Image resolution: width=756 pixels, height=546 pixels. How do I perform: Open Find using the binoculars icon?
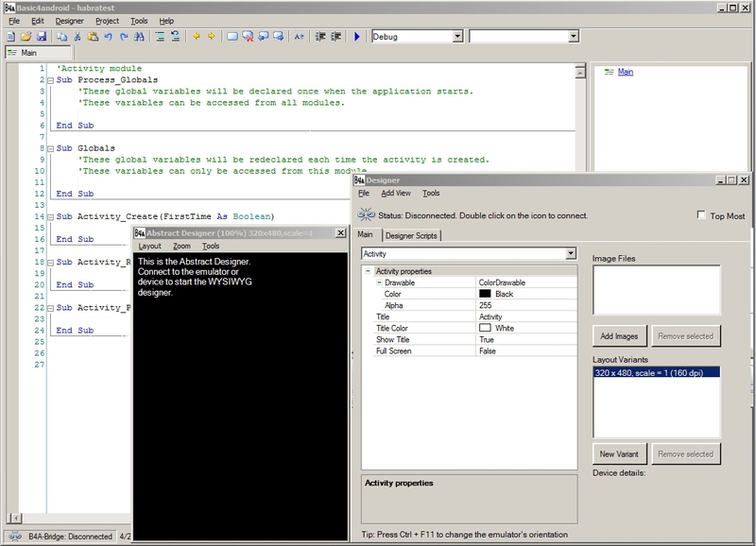pos(138,37)
